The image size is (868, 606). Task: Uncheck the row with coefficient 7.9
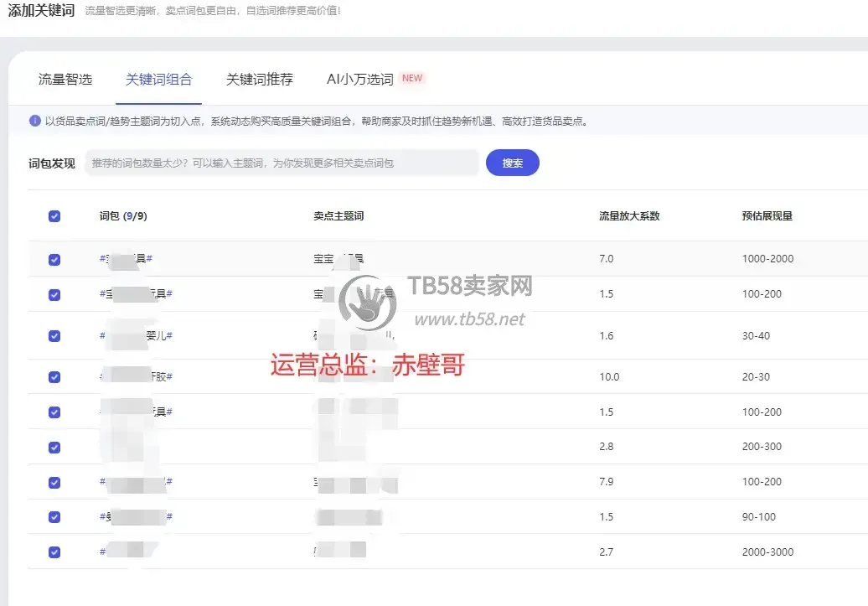pyautogui.click(x=54, y=483)
